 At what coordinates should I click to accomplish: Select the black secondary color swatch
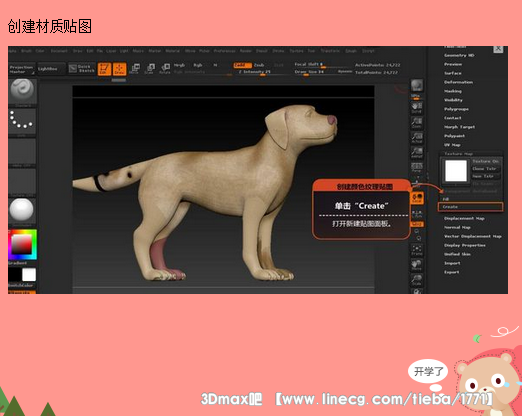(x=15, y=275)
